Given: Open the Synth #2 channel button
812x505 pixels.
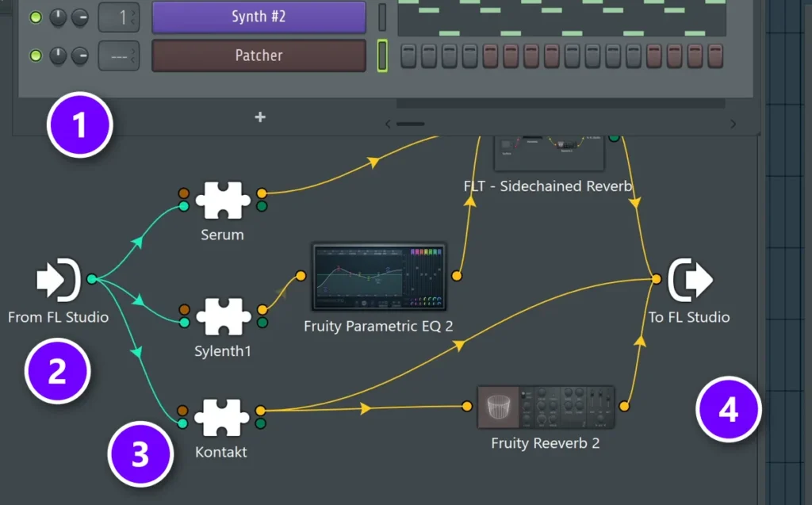Looking at the screenshot, I should point(259,17).
